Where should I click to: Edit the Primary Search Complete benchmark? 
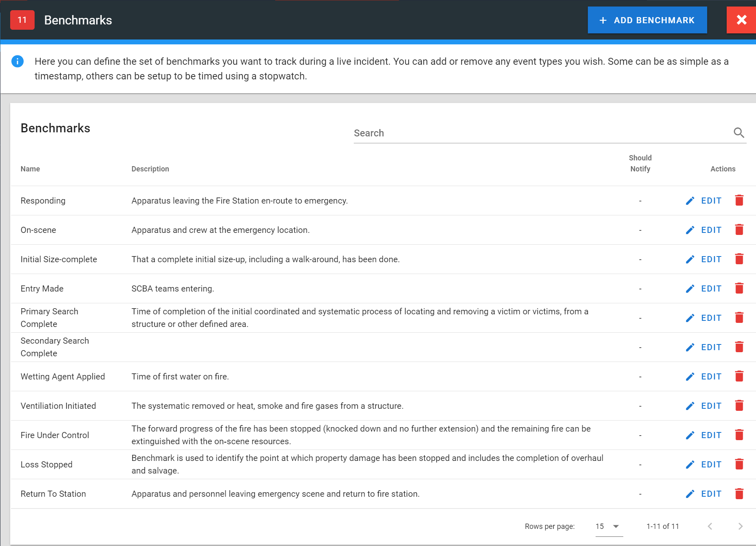point(704,318)
